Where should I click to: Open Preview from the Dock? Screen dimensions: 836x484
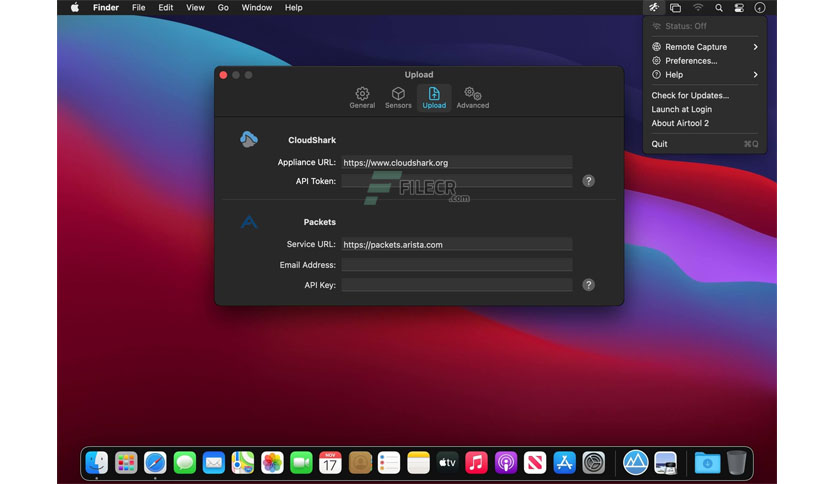665,463
